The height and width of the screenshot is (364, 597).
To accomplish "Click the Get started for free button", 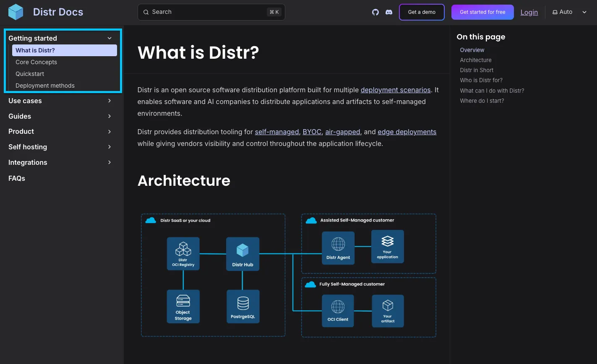I will pos(482,12).
